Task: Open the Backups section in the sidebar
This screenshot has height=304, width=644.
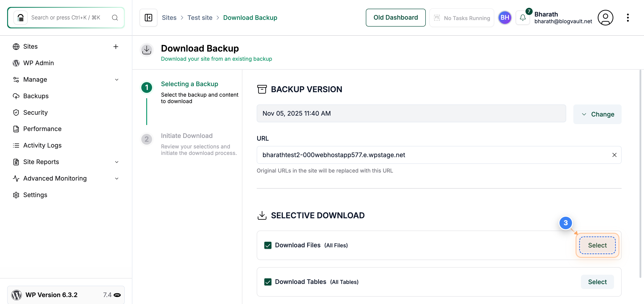Action: tap(36, 96)
